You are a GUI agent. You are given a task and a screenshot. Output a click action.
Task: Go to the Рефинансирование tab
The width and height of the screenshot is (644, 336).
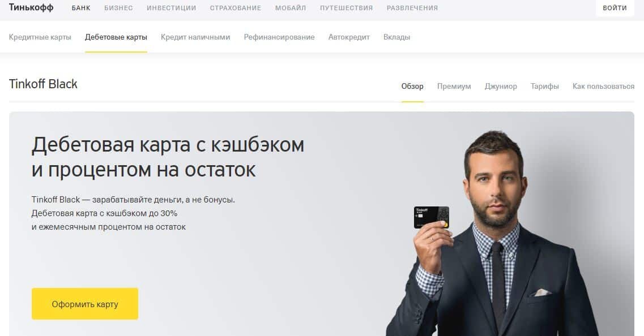click(x=279, y=37)
